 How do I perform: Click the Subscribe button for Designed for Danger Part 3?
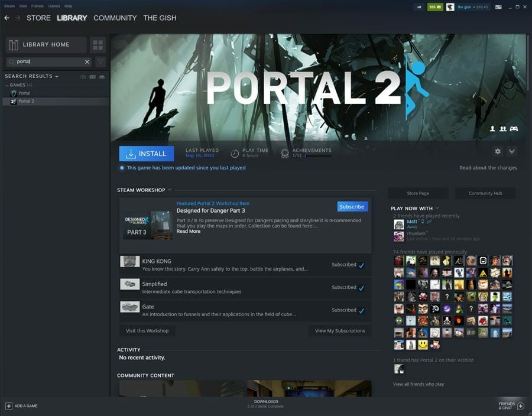(x=352, y=206)
